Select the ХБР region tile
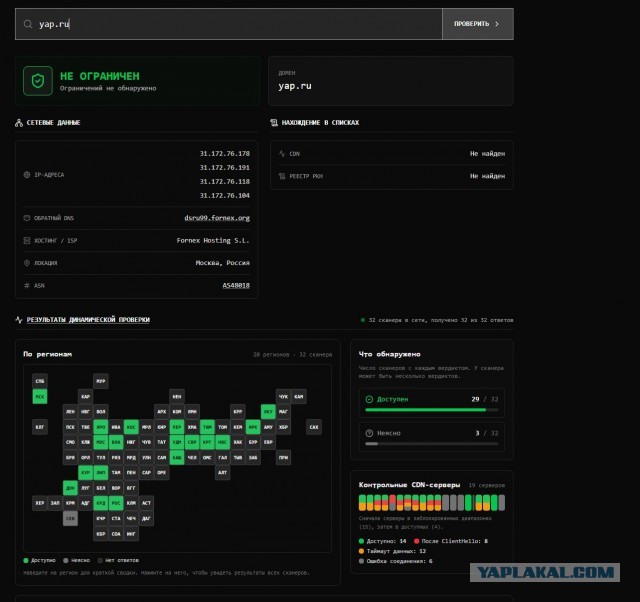The height and width of the screenshot is (602, 640). [x=283, y=427]
